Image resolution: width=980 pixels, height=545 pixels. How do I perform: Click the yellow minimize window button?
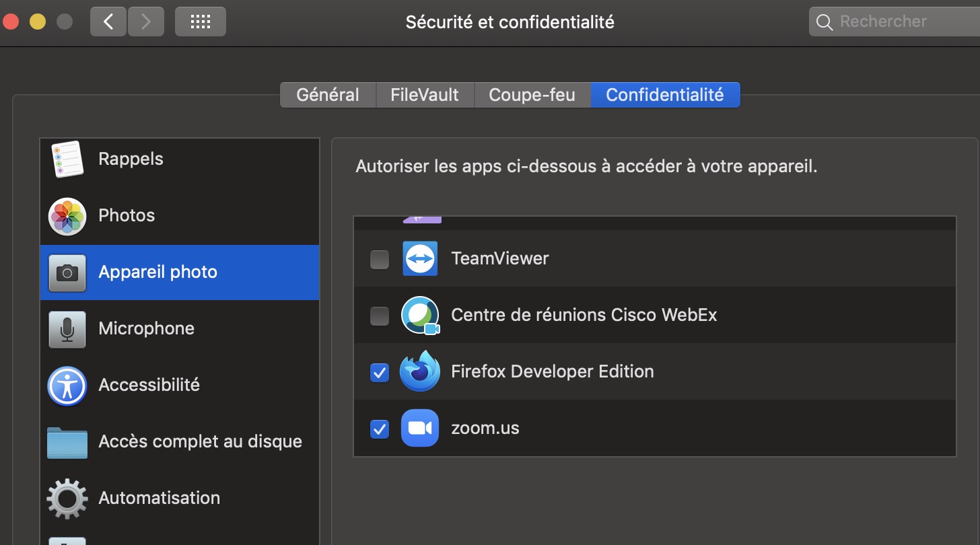38,22
